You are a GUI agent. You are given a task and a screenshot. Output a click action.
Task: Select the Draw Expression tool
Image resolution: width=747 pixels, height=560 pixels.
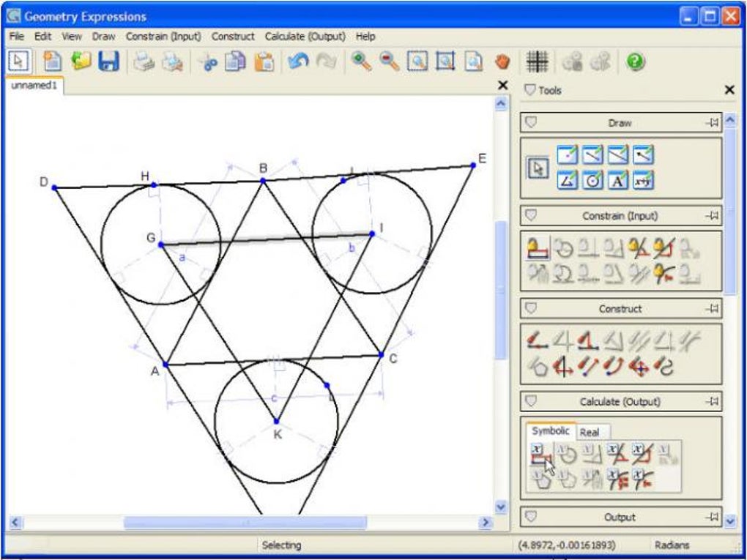[643, 181]
